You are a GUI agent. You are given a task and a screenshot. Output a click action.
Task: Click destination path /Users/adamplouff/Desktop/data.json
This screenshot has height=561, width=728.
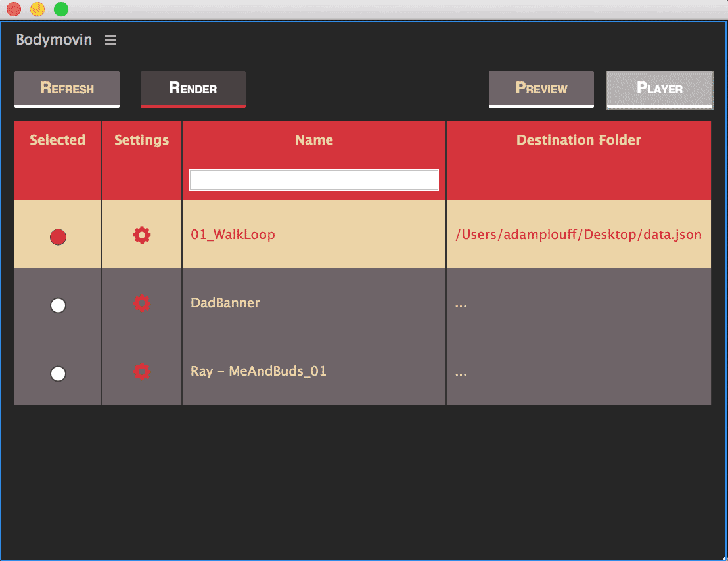(x=578, y=235)
